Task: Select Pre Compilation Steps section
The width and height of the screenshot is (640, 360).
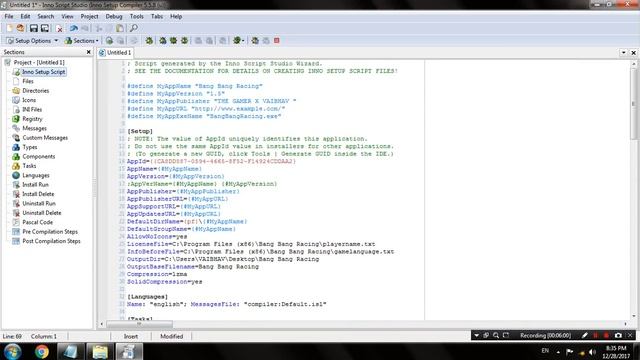Action: (50, 231)
